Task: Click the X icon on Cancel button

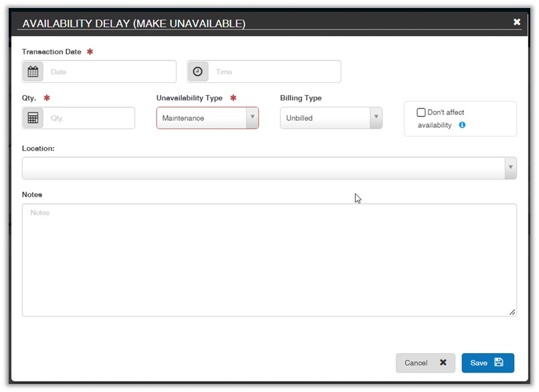Action: point(443,363)
